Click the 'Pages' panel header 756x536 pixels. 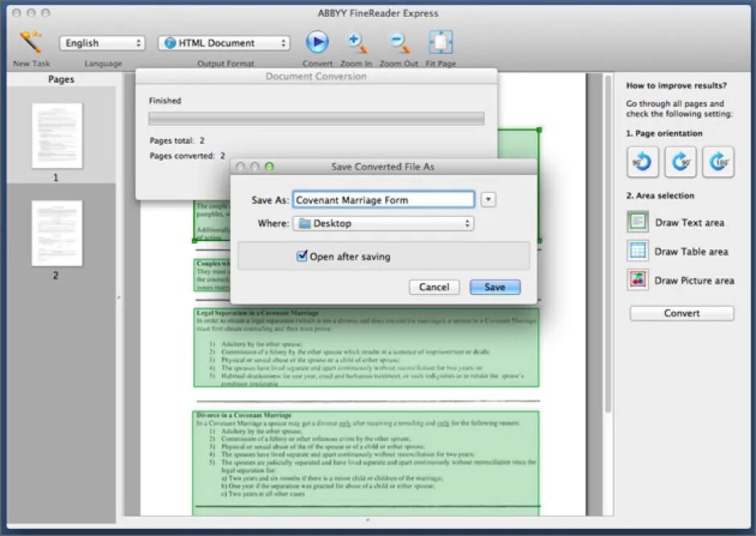[61, 79]
